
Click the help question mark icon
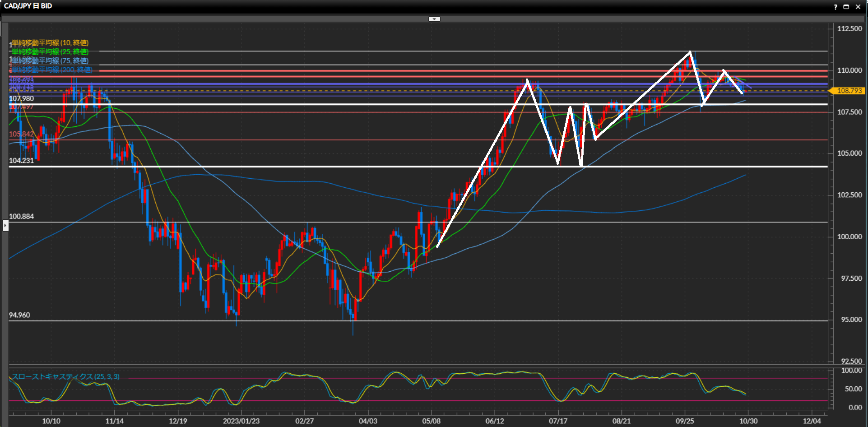(836, 7)
